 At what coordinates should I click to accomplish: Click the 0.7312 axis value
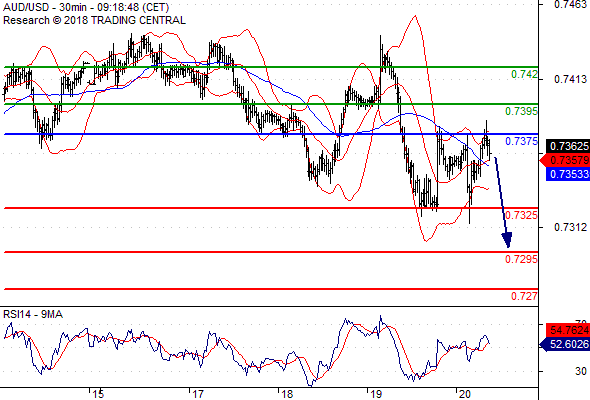(x=570, y=227)
